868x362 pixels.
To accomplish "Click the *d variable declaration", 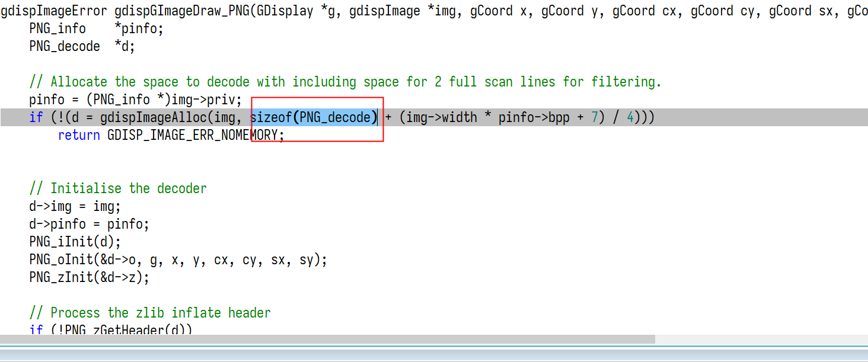I will pos(125,46).
